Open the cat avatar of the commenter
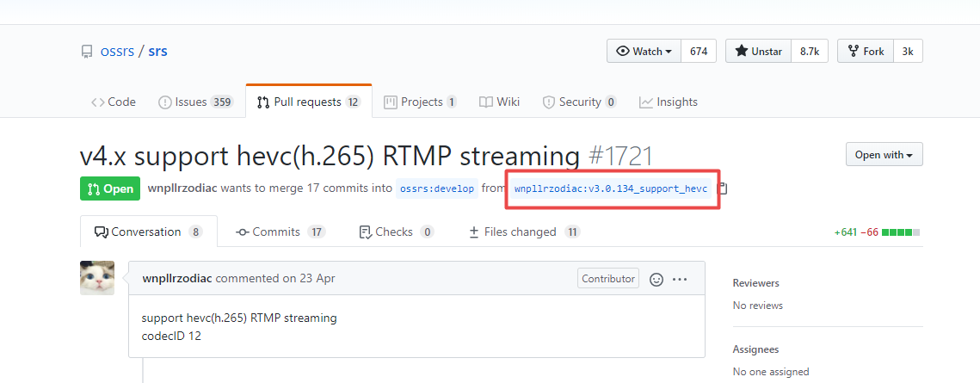The width and height of the screenshot is (980, 383). point(97,278)
